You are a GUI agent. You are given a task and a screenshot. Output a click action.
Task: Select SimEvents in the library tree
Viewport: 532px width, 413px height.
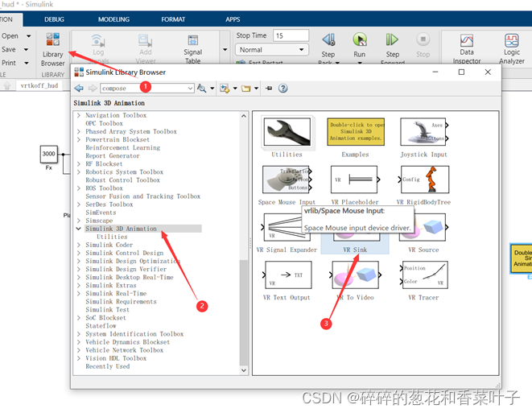pos(101,213)
